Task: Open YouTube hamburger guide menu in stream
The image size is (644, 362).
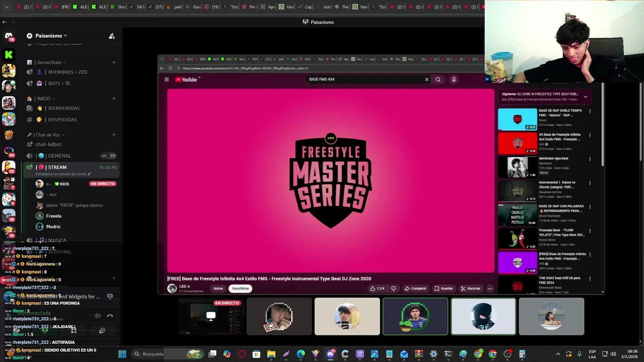Action: pyautogui.click(x=167, y=79)
